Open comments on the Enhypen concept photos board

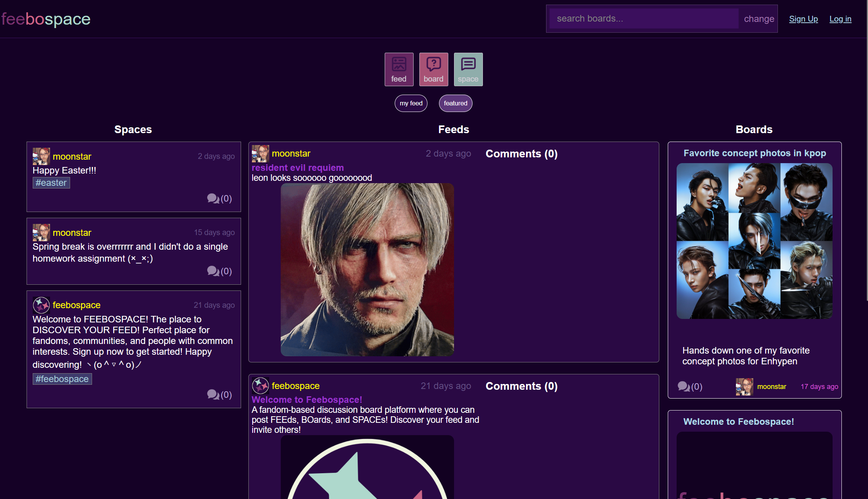[690, 387]
